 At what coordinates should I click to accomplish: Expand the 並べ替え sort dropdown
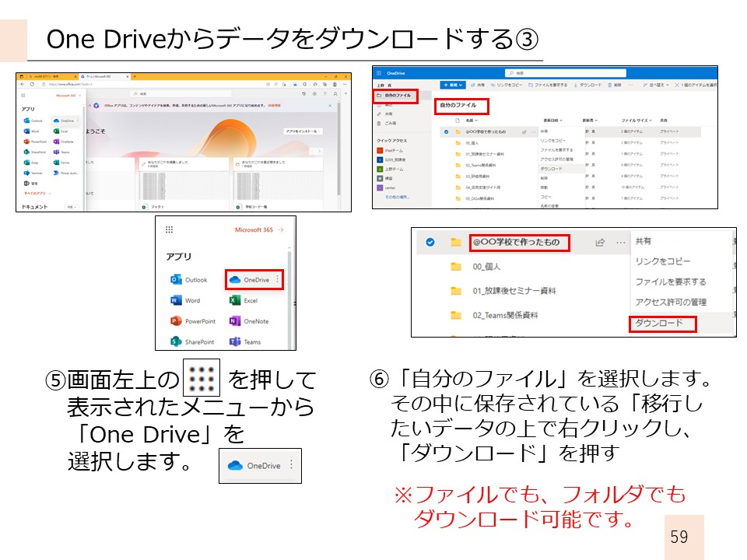[x=656, y=85]
